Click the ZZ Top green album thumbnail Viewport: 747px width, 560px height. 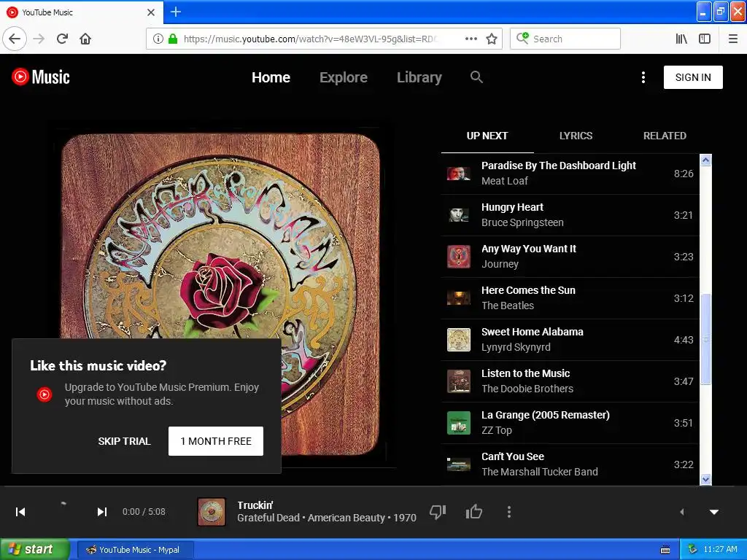click(459, 423)
